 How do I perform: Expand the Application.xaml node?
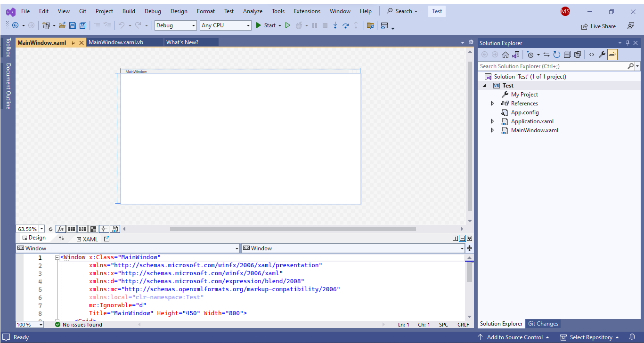pyautogui.click(x=493, y=121)
